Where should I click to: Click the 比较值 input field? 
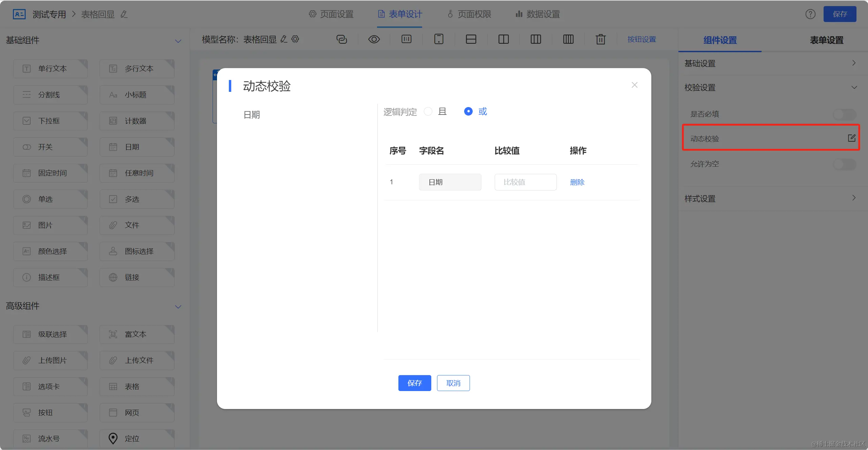pos(525,182)
